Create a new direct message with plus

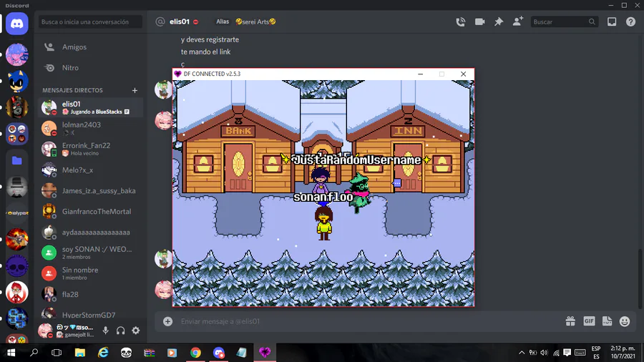[x=135, y=90]
